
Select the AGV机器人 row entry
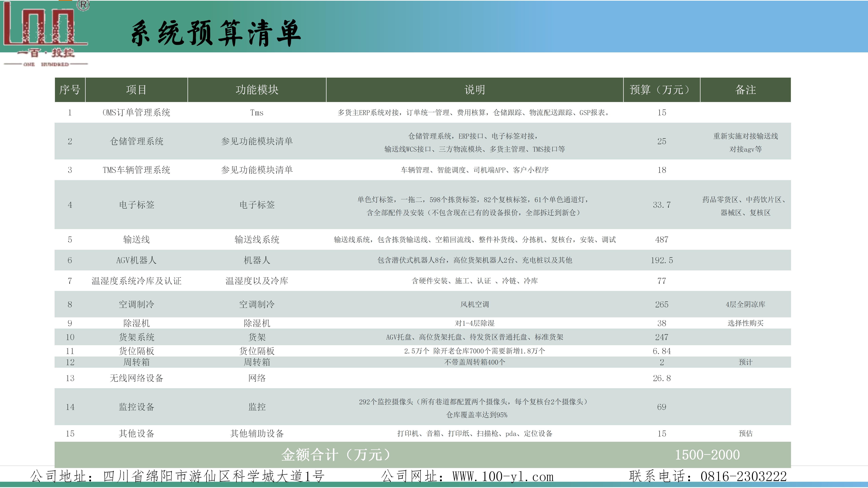pyautogui.click(x=136, y=260)
